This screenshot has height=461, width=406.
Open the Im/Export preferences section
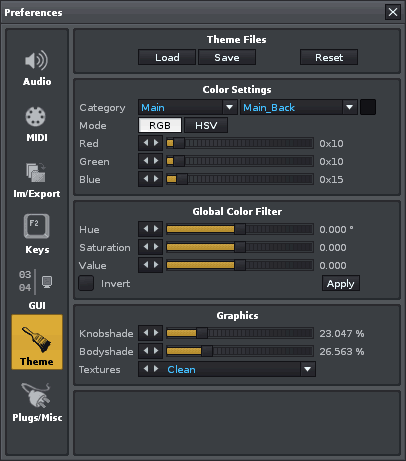[x=37, y=180]
